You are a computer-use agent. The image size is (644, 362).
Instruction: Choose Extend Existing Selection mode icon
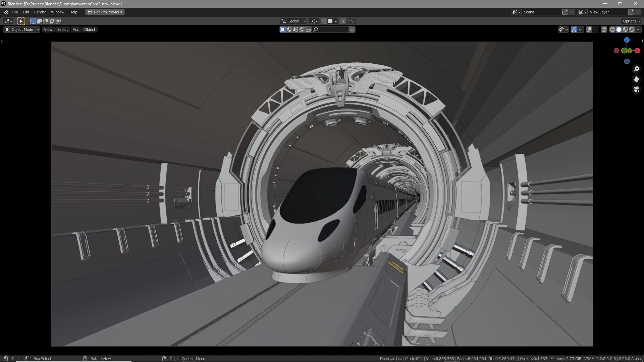pyautogui.click(x=39, y=21)
